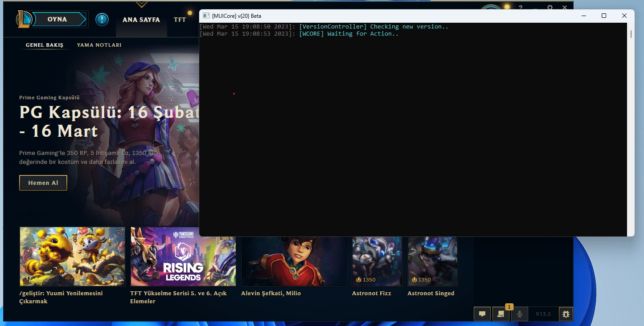
Task: Click the '/geliştir: Yuumi Yenilemesini Çıkarmak' title
Action: [x=61, y=297]
